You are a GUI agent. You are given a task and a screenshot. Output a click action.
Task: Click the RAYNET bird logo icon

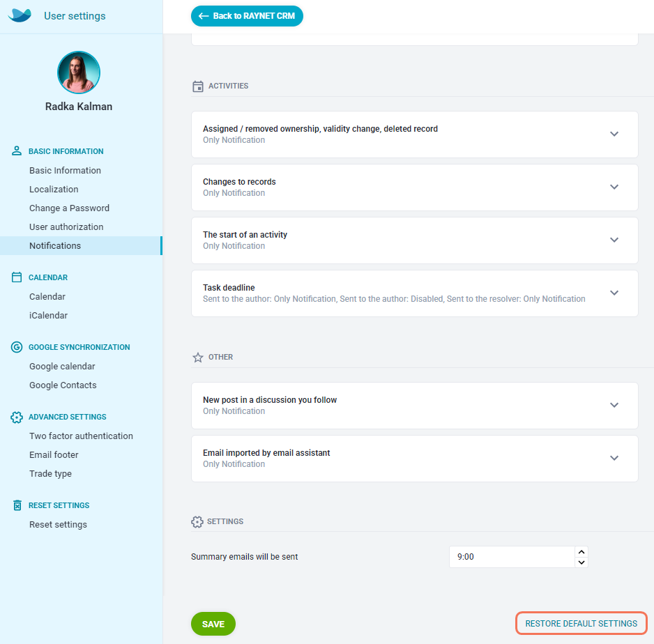pos(20,15)
